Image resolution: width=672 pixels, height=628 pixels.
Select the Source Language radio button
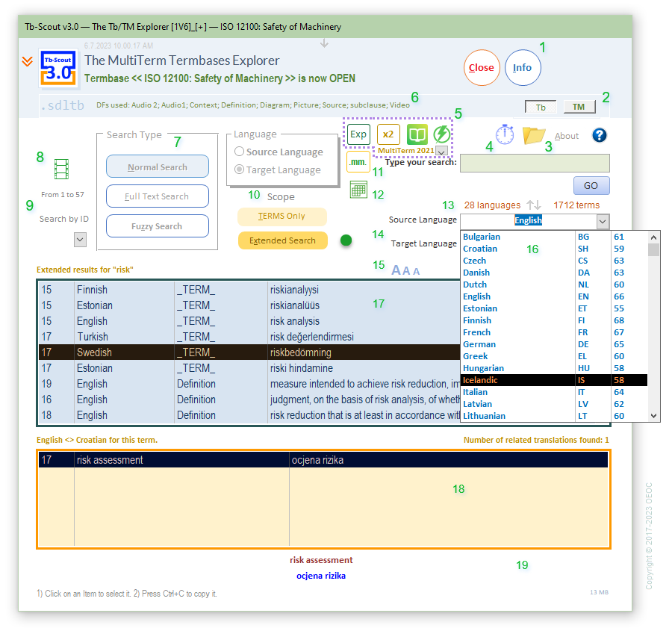tap(240, 152)
